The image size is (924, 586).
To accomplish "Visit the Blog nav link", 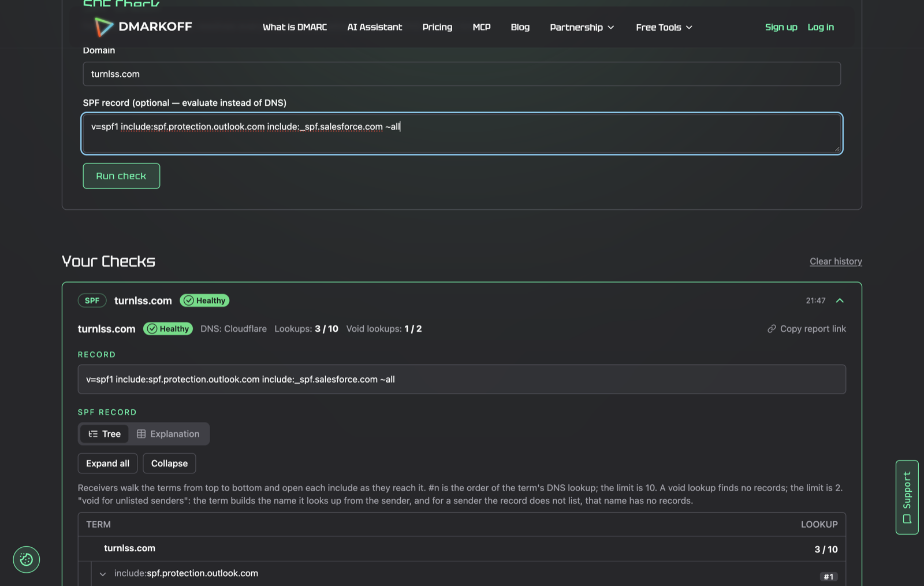I will tap(520, 27).
